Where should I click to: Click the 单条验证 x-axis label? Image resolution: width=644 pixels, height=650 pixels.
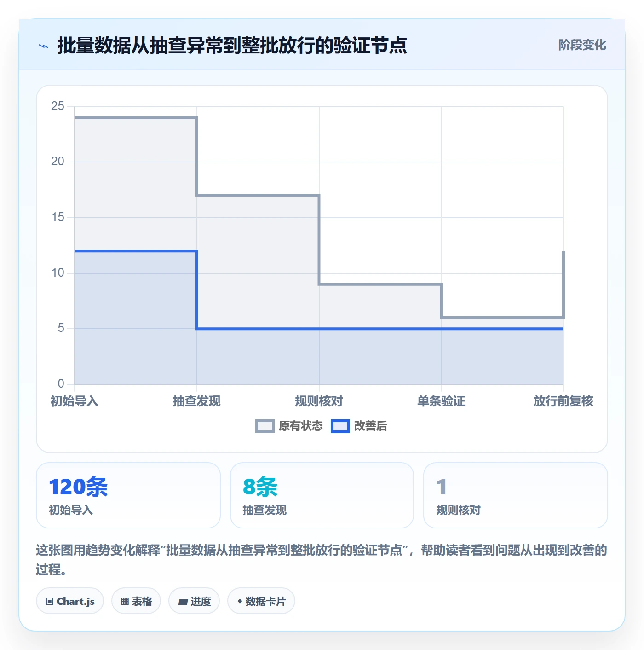pyautogui.click(x=441, y=401)
